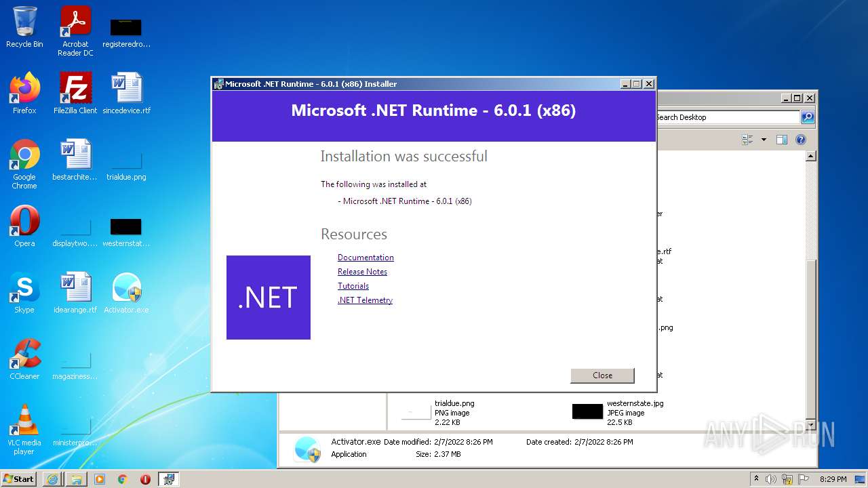Open Internet Explorer from the taskbar
Screen dimensions: 868x488
52,479
